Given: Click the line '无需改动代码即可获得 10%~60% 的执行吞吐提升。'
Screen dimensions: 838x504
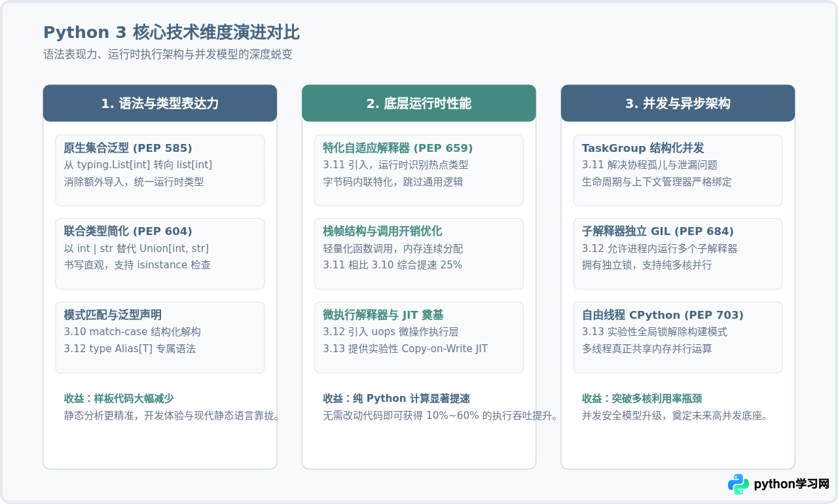Looking at the screenshot, I should [x=440, y=416].
